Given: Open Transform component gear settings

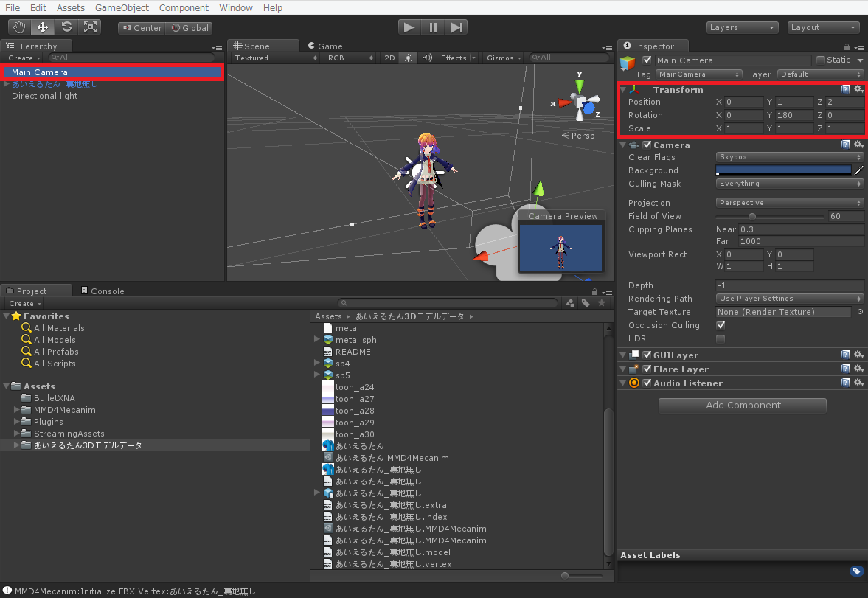Looking at the screenshot, I should coord(858,89).
